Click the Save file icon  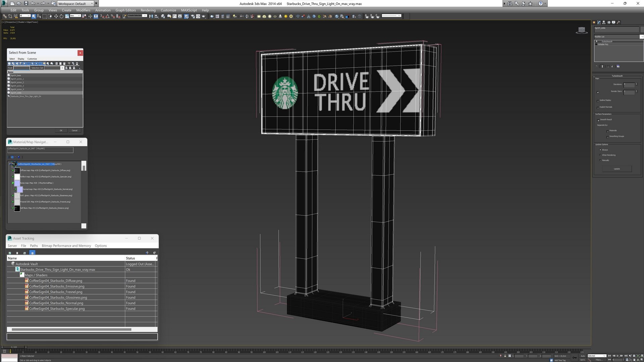pos(26,4)
